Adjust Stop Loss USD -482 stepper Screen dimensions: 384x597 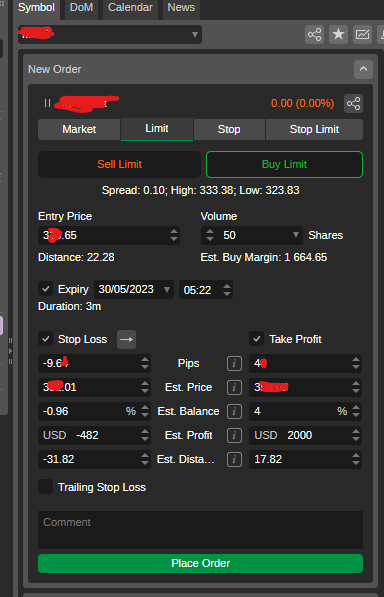(145, 435)
